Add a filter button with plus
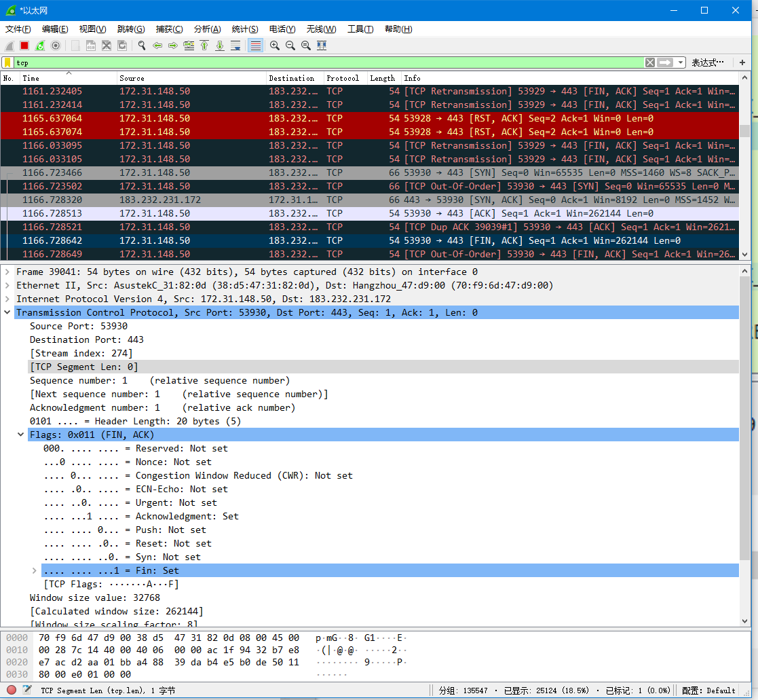This screenshot has height=700, width=758. [742, 62]
